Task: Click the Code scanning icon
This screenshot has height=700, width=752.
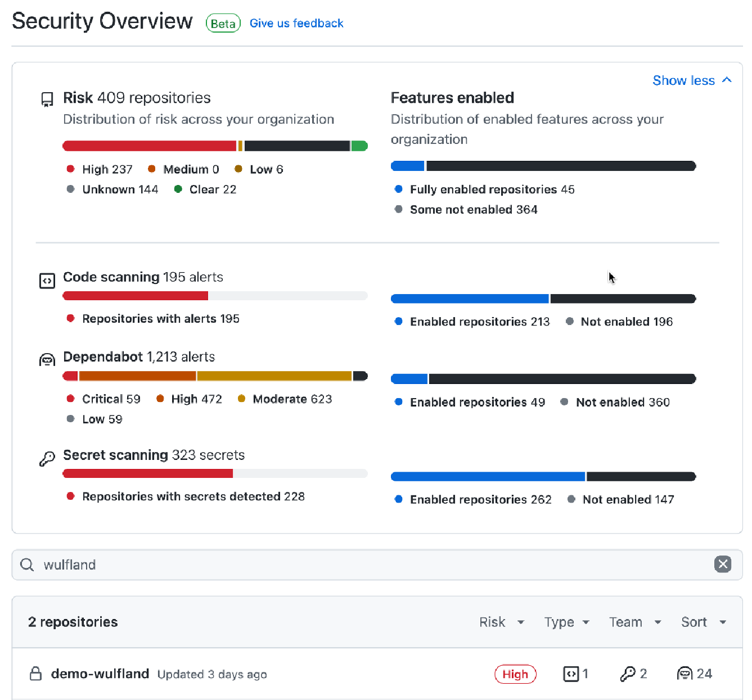Action: click(47, 281)
